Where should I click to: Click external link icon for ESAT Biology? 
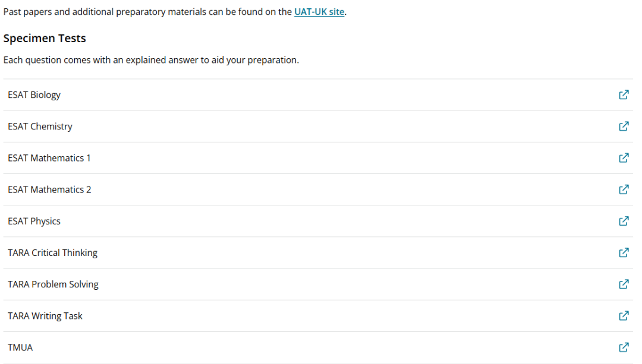(x=624, y=94)
